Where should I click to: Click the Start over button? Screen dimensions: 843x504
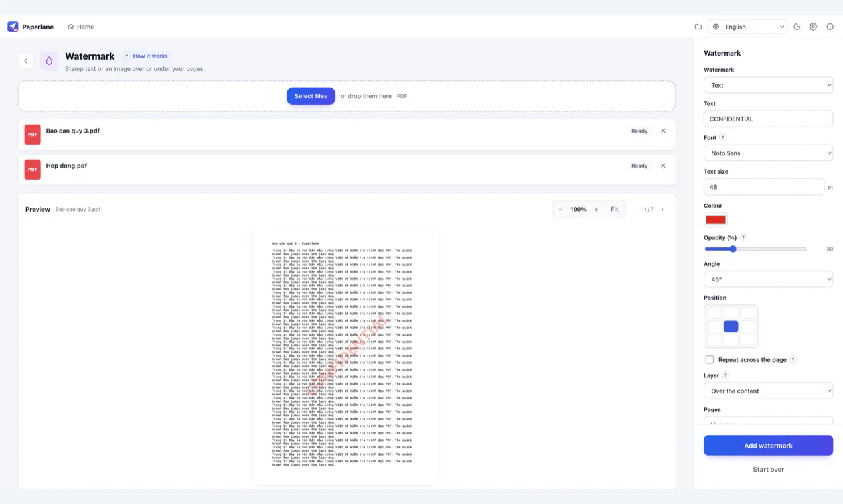(x=768, y=470)
